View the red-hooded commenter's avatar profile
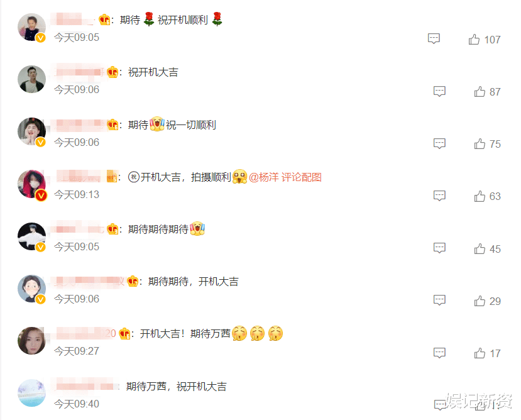This screenshot has height=420, width=521. click(31, 184)
